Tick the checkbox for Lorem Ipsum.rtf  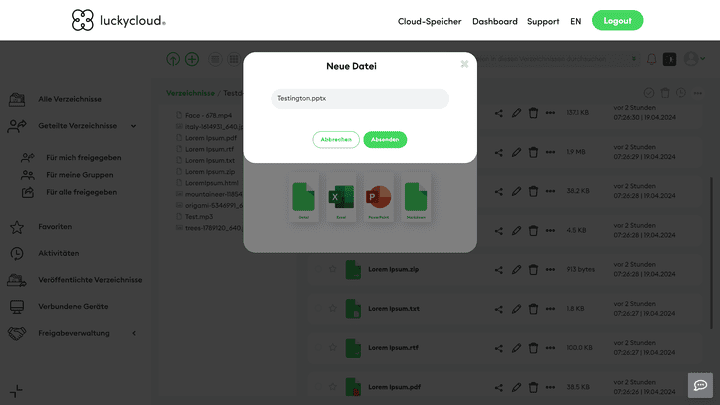318,348
